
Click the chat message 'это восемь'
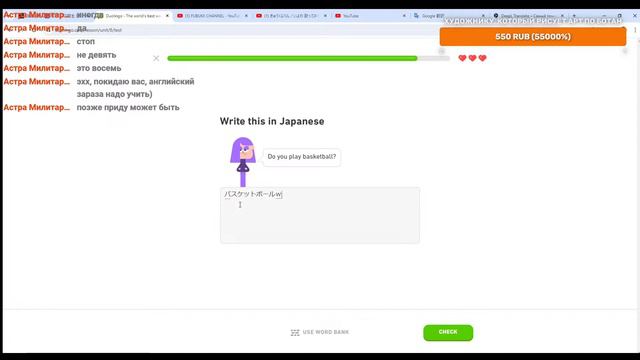click(x=99, y=68)
